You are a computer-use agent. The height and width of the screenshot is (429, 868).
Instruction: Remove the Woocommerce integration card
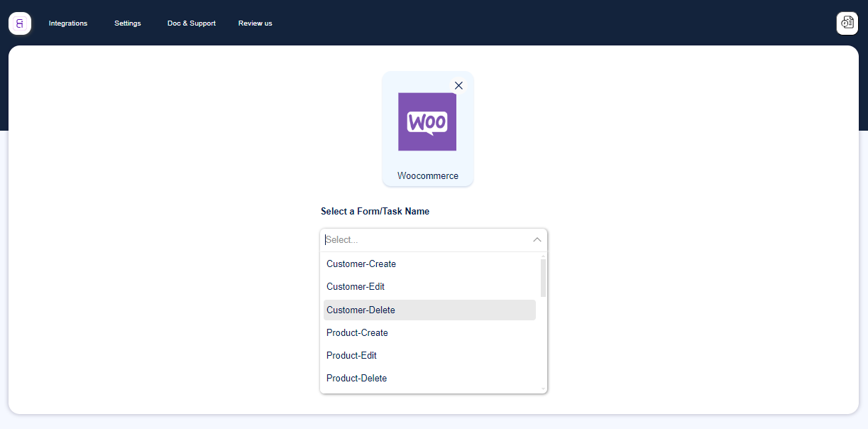coord(458,85)
